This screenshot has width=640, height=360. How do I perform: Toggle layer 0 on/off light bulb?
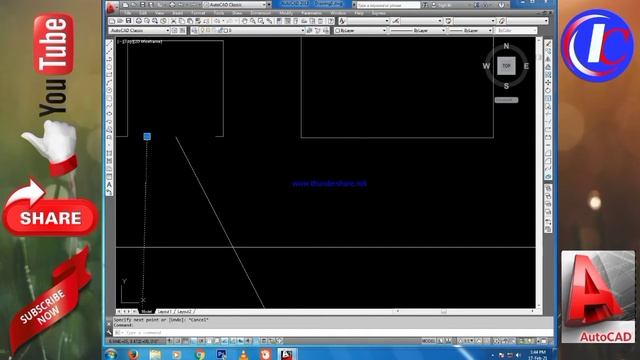coord(202,31)
